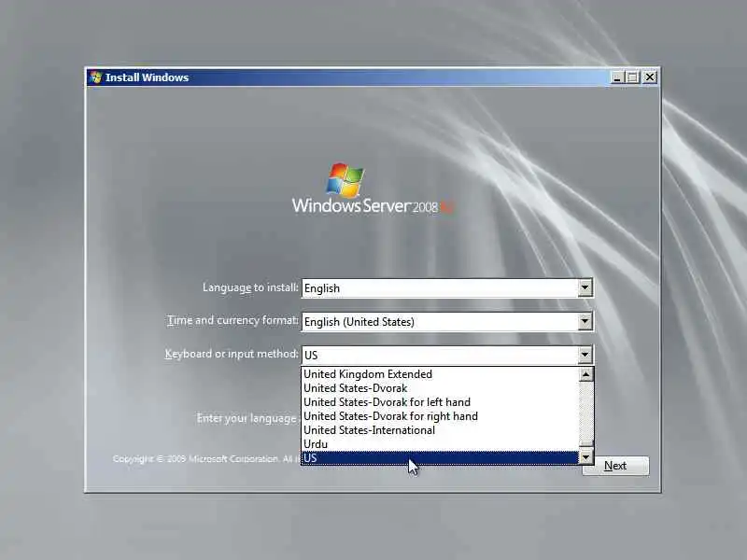Select United States-Dvorak for right hand

click(440, 416)
